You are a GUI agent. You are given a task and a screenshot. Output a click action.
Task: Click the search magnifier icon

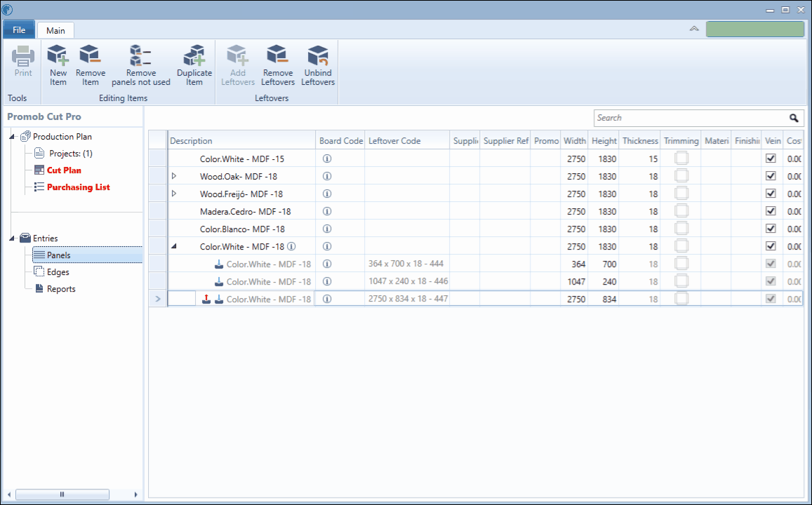794,119
